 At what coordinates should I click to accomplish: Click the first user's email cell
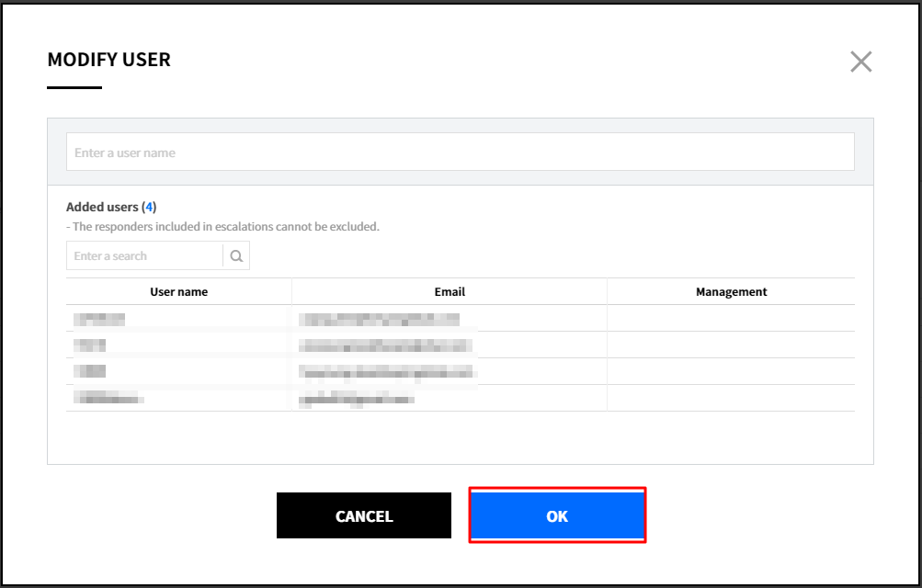tap(379, 319)
